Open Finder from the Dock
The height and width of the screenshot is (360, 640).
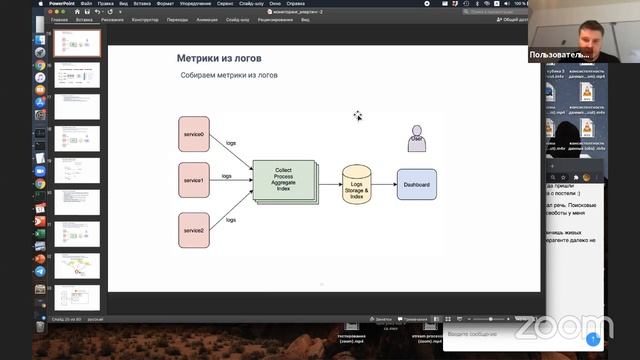pyautogui.click(x=40, y=40)
